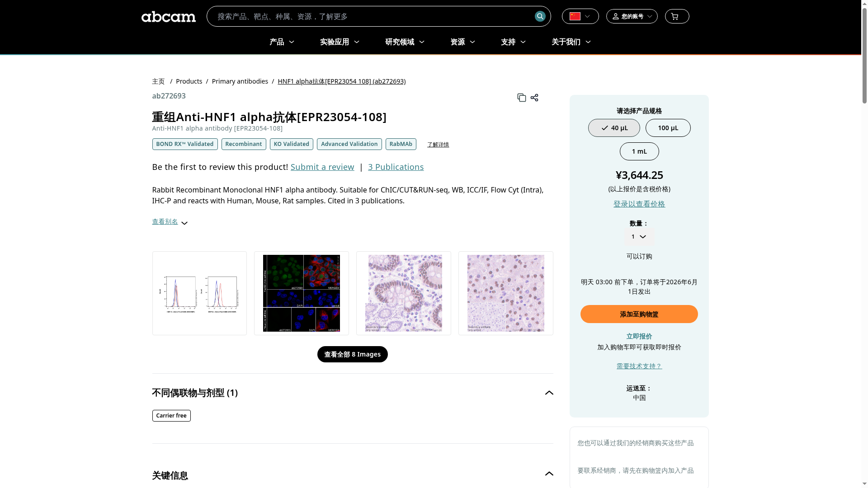Click the 了解详情 link
Viewport: 868px width, 488px height.
pos(438,145)
